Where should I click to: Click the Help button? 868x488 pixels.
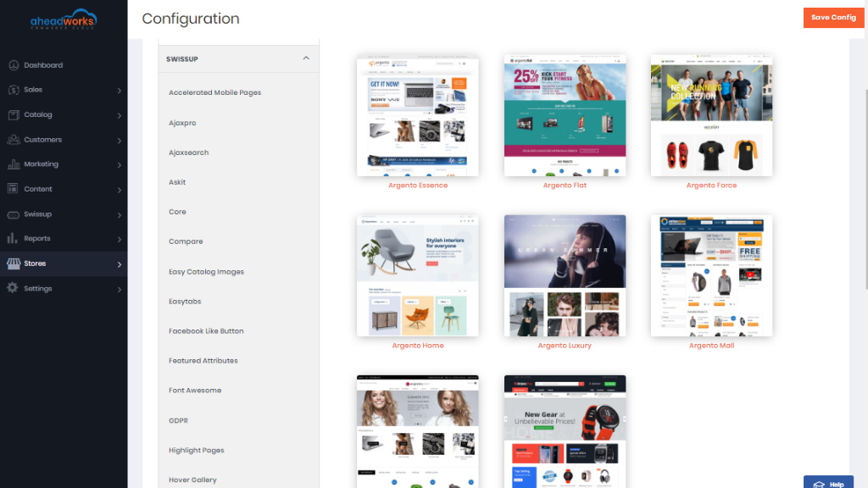point(828,482)
